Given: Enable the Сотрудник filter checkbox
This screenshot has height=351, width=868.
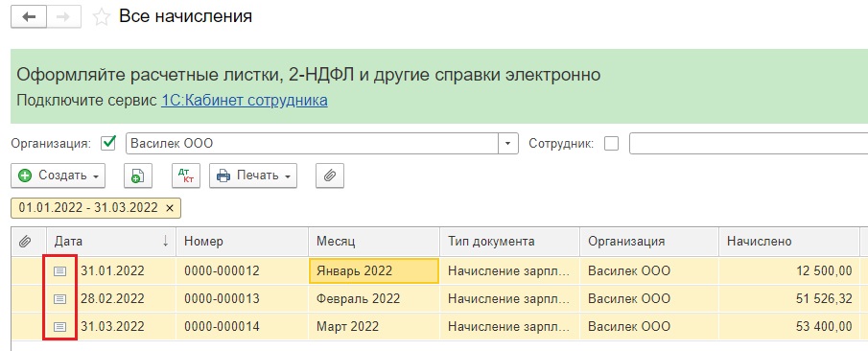Looking at the screenshot, I should click(x=612, y=144).
